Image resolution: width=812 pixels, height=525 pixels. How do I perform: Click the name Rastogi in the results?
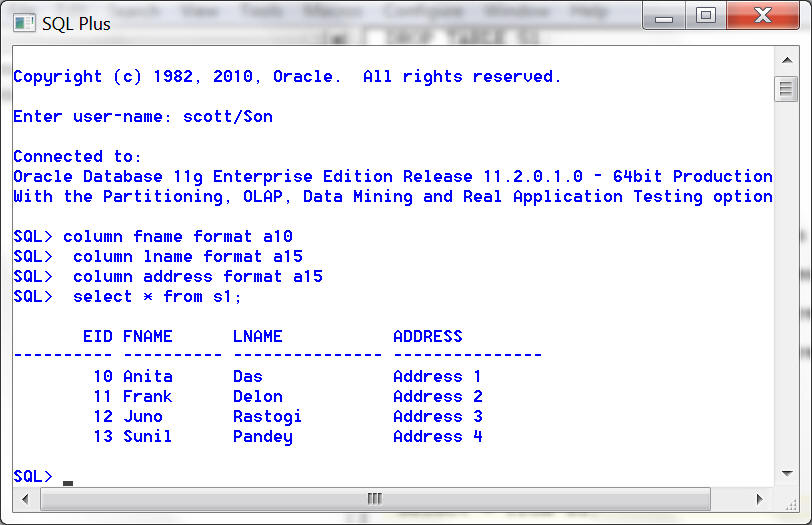pyautogui.click(x=267, y=417)
